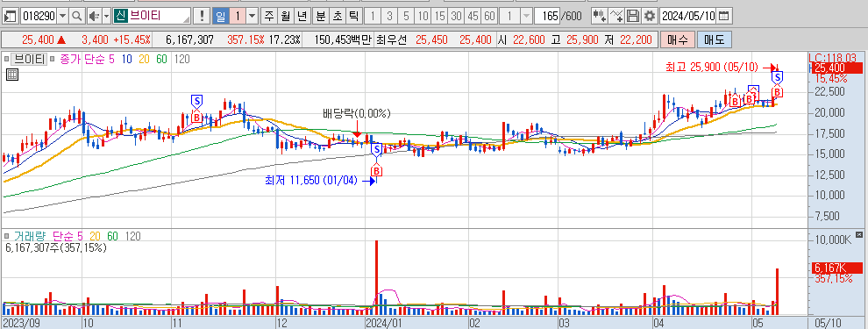This screenshot has height=329, width=868.
Task: Click the 018290 stock code field
Action: pos(39,16)
